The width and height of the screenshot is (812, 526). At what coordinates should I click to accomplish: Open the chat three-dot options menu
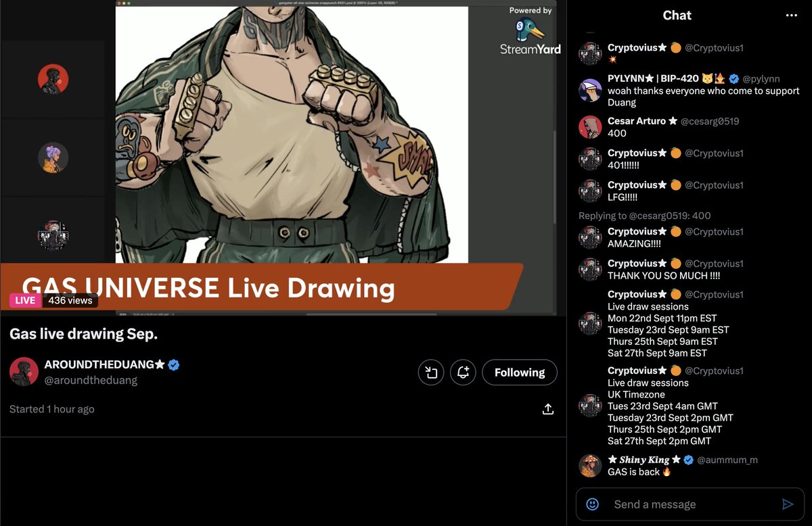click(791, 16)
